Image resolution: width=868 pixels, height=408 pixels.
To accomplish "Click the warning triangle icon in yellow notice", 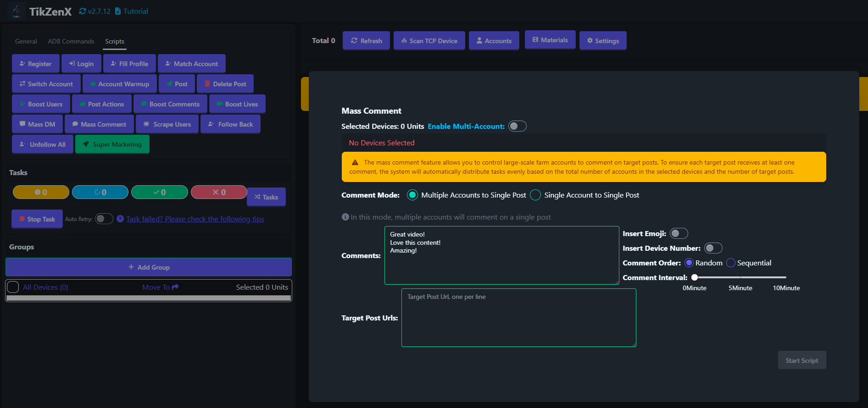I will 355,162.
